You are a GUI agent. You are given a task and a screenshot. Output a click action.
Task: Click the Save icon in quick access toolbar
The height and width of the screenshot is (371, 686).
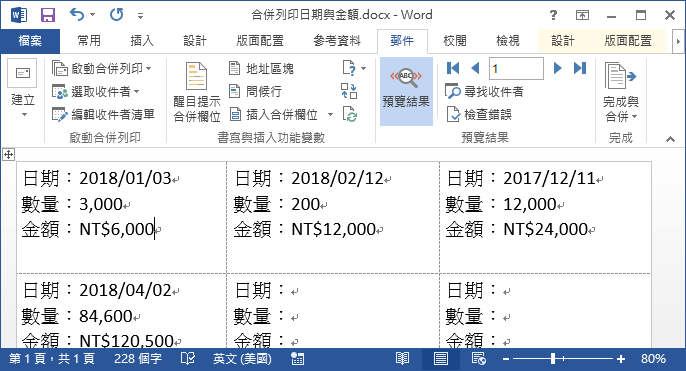click(x=48, y=15)
